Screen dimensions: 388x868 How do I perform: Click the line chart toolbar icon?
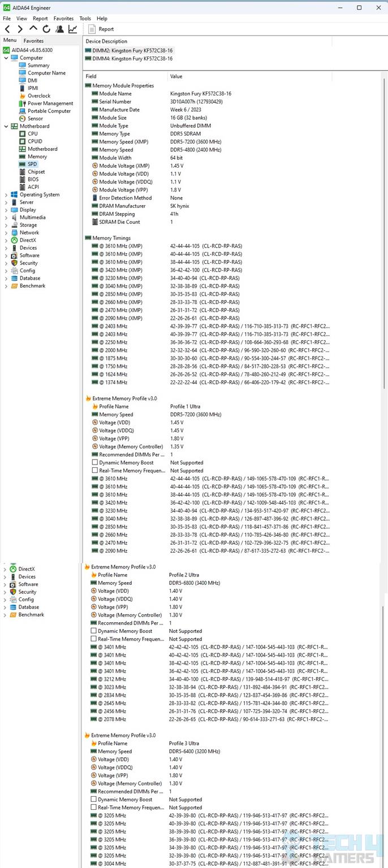[73, 29]
